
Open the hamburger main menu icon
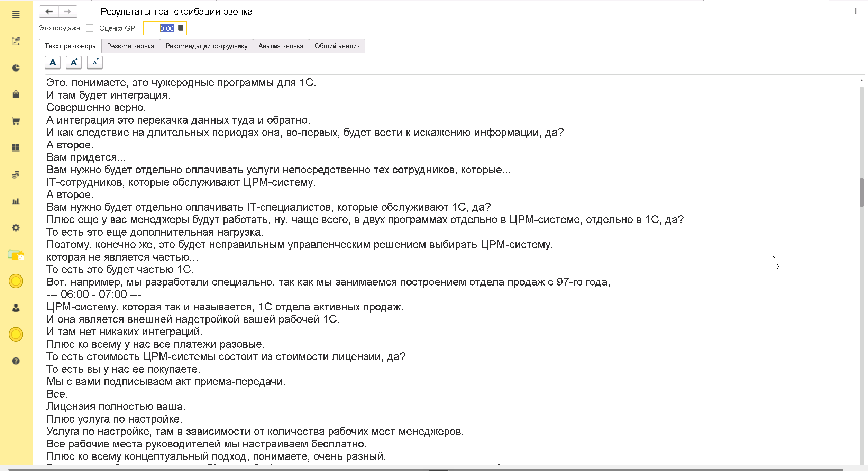[16, 15]
